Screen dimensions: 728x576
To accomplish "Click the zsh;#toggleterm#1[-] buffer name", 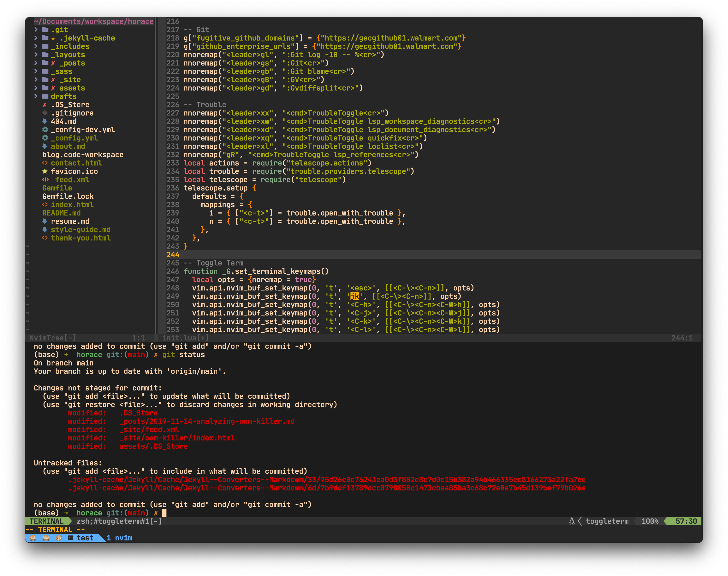I will [x=119, y=521].
